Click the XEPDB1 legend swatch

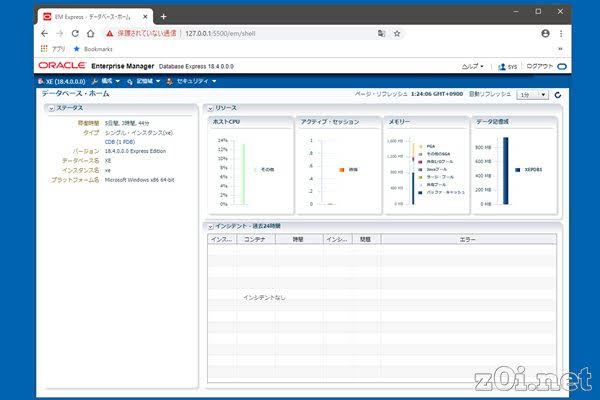(x=518, y=170)
